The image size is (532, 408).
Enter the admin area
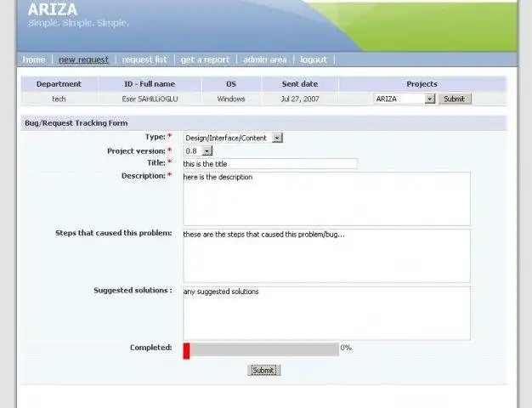(x=264, y=59)
